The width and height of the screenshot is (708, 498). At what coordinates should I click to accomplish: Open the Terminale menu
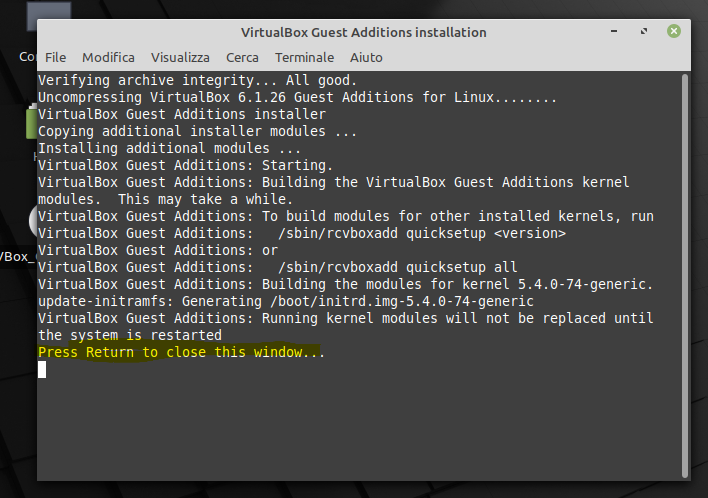304,58
